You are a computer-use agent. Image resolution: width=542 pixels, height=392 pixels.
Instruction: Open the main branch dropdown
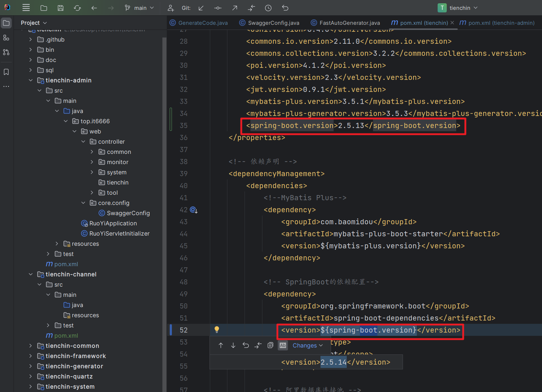(139, 8)
